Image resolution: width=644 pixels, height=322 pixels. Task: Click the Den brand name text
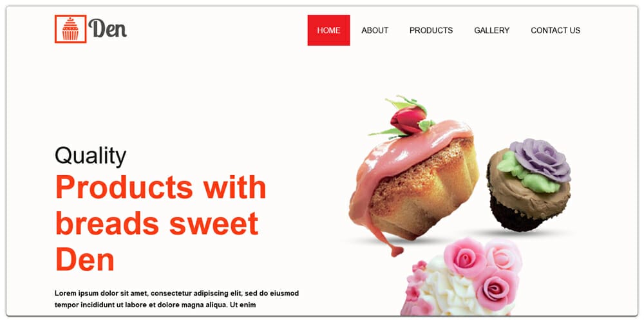coord(108,29)
